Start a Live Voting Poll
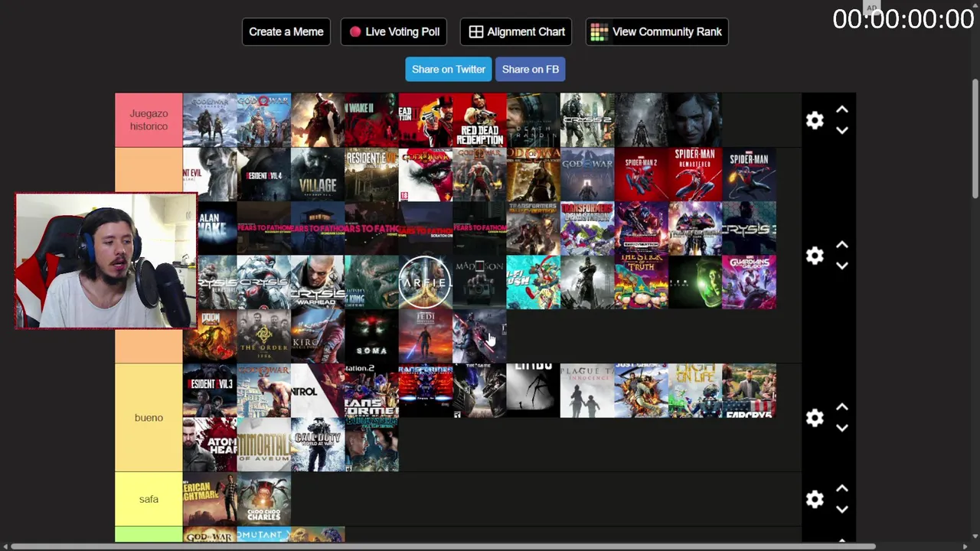Viewport: 980px width, 551px height. coord(394,31)
